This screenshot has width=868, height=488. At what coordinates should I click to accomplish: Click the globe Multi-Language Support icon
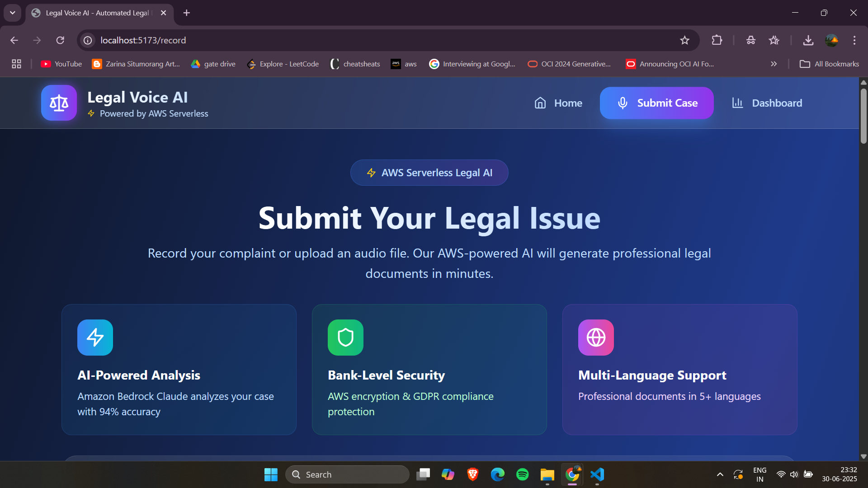596,338
